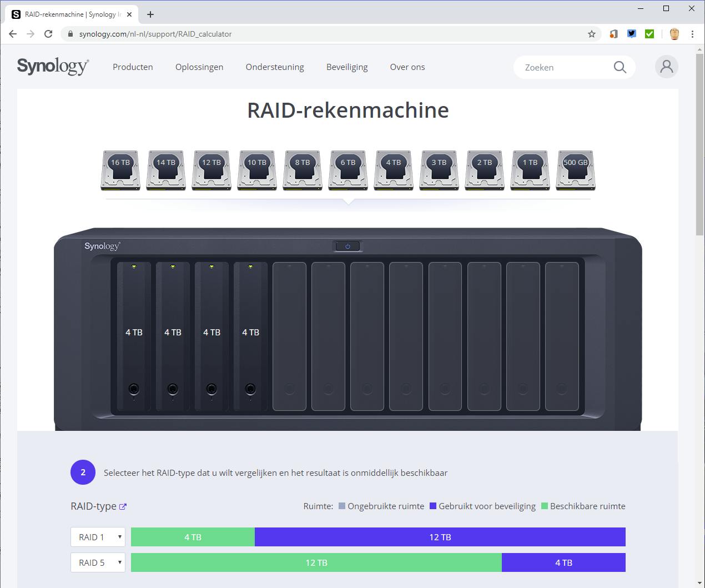This screenshot has height=588, width=705.
Task: Remove the third 4 TB drive bay
Action: pyautogui.click(x=211, y=336)
